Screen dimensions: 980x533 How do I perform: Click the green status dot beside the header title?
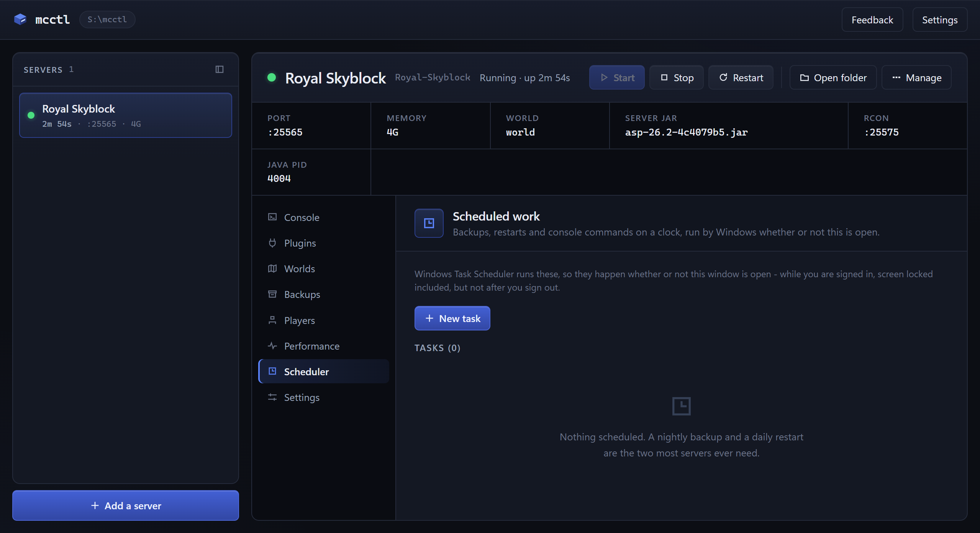[272, 78]
